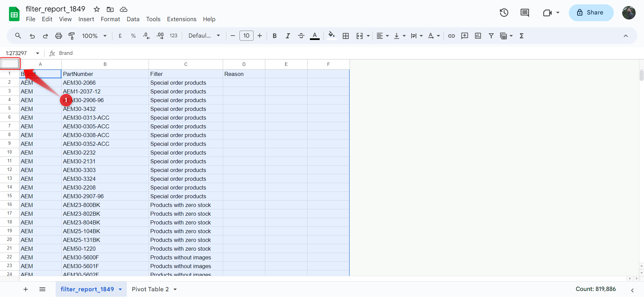Decrease decimal places icon
The width and height of the screenshot is (644, 297).
147,36
